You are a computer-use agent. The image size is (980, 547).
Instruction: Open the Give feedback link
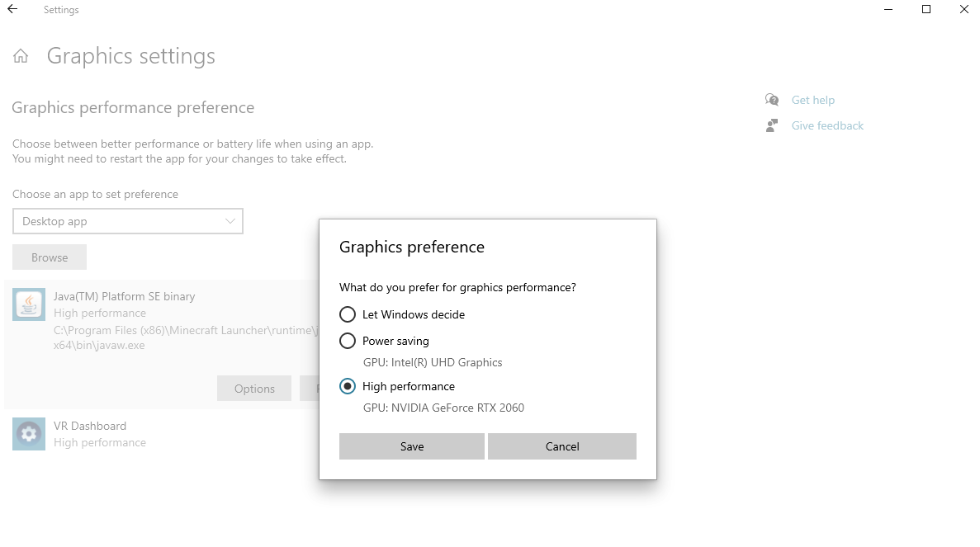[x=827, y=125]
